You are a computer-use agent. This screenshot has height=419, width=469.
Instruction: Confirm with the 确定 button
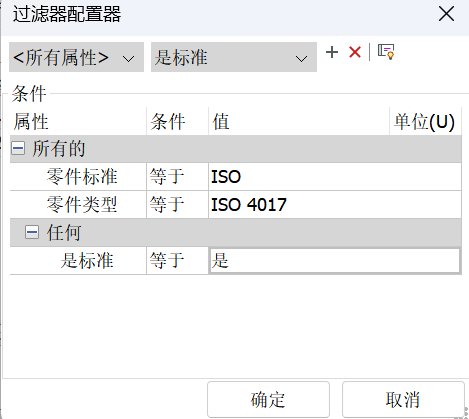click(x=268, y=399)
